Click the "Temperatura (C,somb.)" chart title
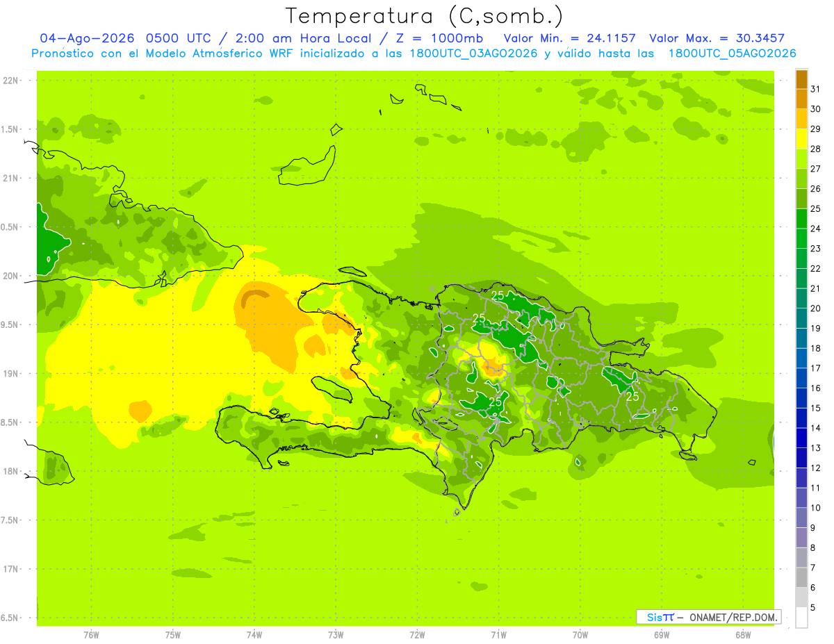Screen dimensions: 834x644 425,16
